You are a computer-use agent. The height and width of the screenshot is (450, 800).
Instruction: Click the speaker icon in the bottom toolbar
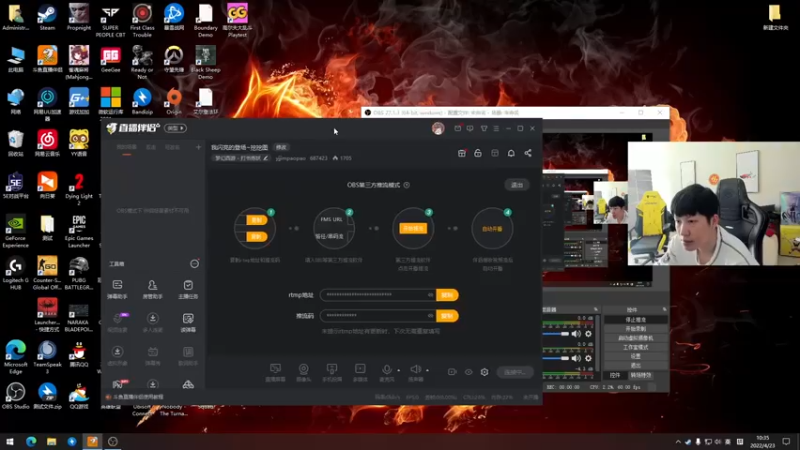pos(415,369)
